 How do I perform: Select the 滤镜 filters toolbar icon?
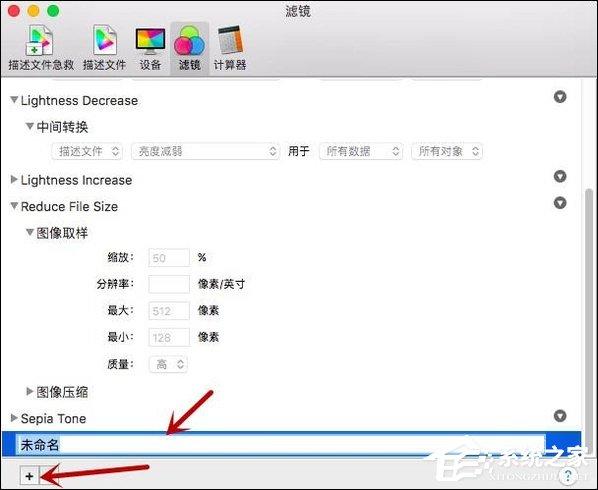(x=190, y=48)
